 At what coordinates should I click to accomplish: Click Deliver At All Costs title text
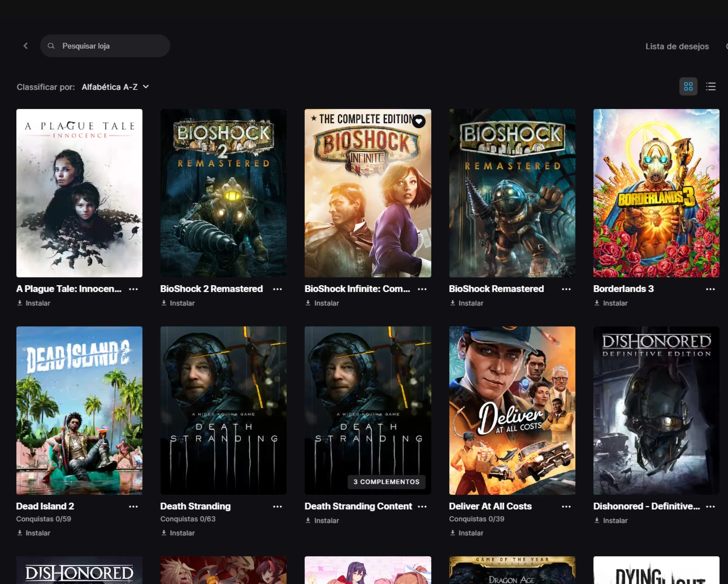pyautogui.click(x=491, y=507)
